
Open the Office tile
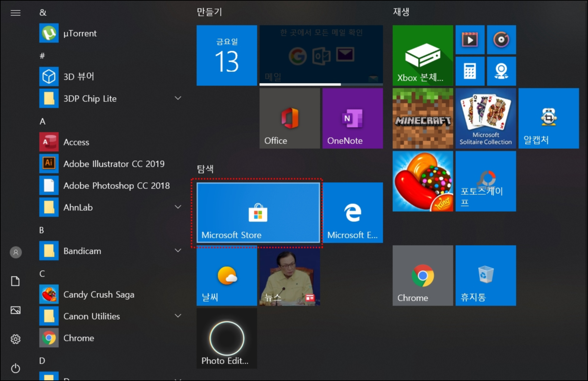pos(290,118)
